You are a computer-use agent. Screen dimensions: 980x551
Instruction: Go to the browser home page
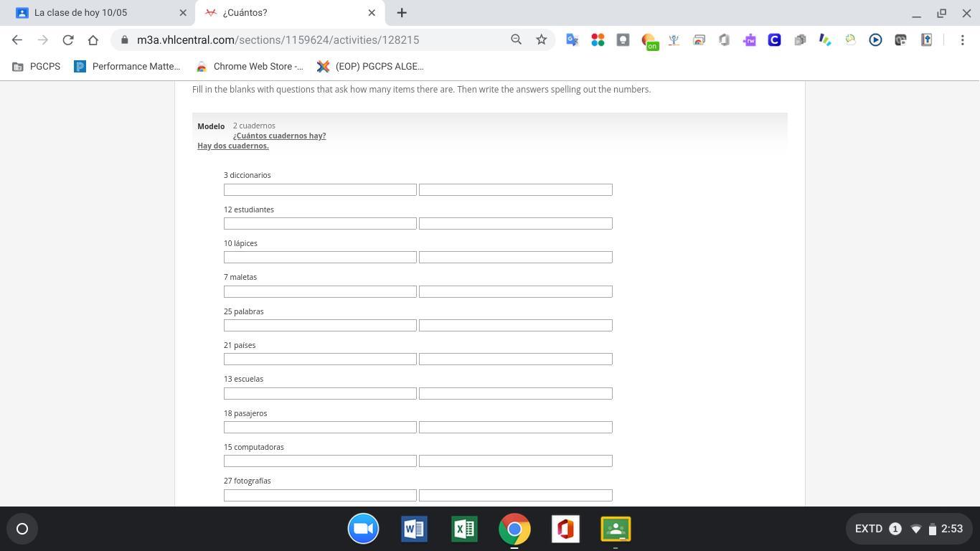click(93, 40)
